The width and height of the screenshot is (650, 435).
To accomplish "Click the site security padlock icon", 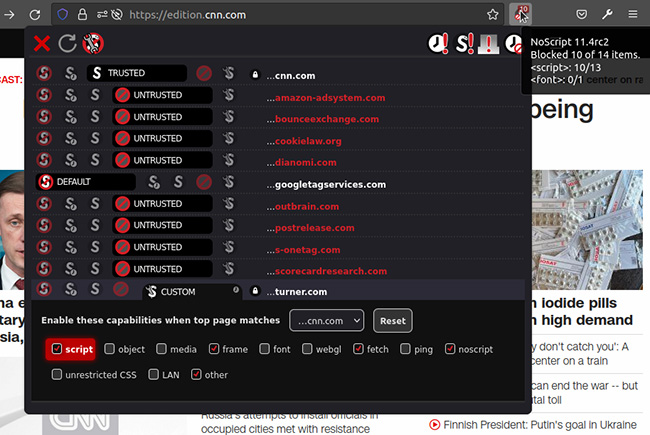I will pos(82,15).
